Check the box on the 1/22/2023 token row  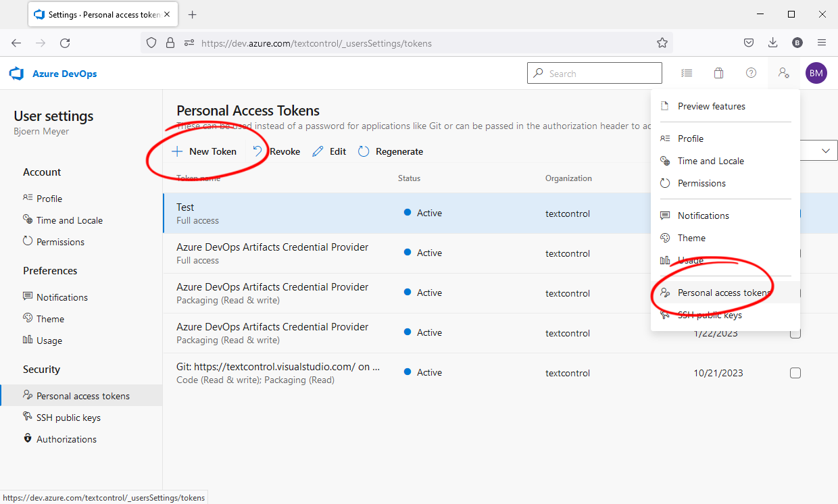pos(795,332)
